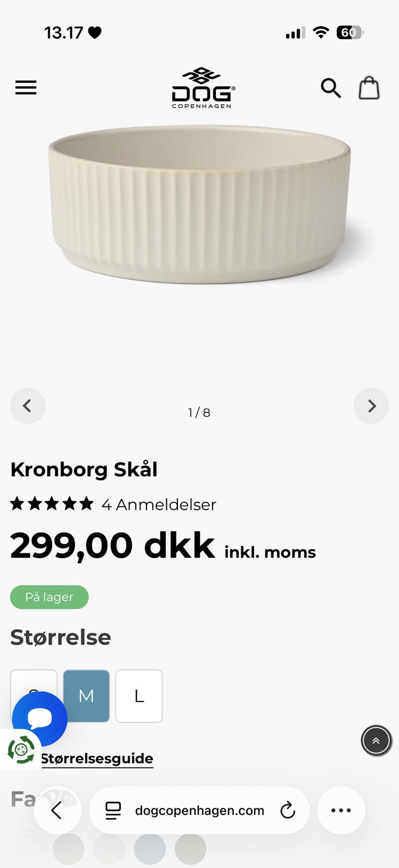399x868 pixels.
Task: Tap the search magnifier icon
Action: (331, 87)
